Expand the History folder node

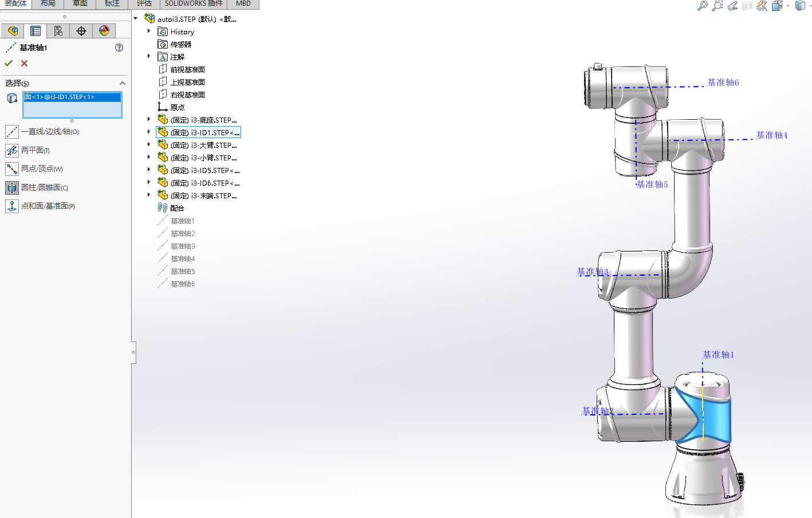coord(149,32)
